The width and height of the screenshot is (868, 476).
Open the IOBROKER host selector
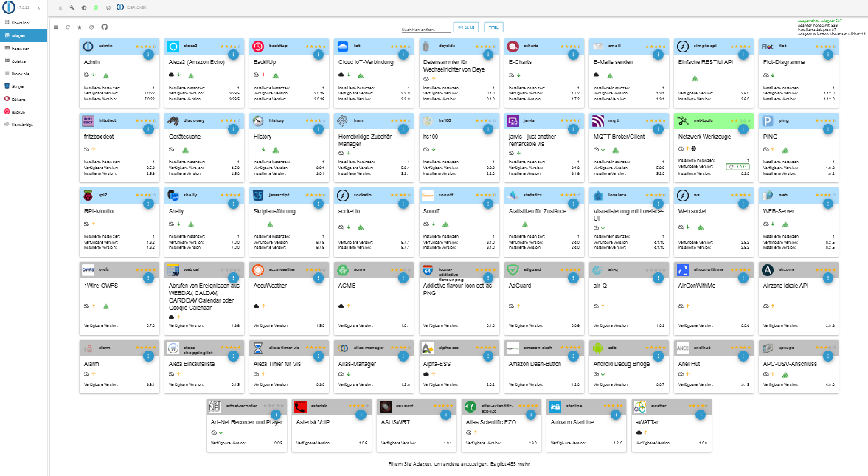pyautogui.click(x=131, y=8)
